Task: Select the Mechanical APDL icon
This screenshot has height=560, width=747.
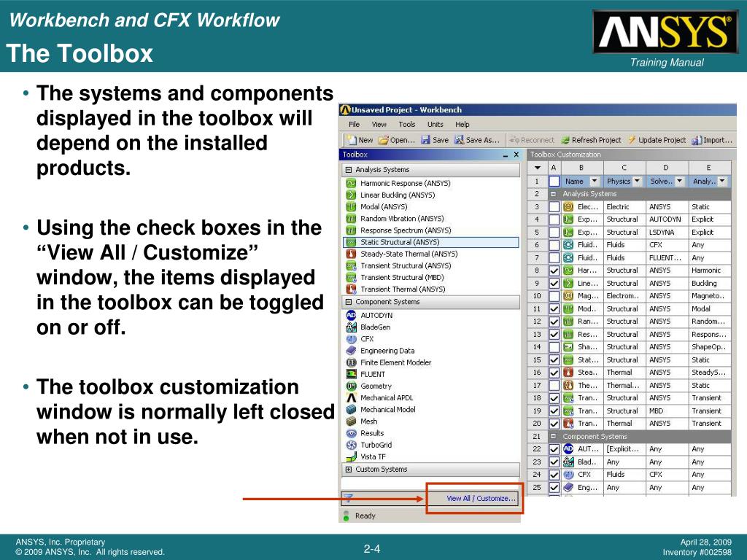Action: (351, 397)
